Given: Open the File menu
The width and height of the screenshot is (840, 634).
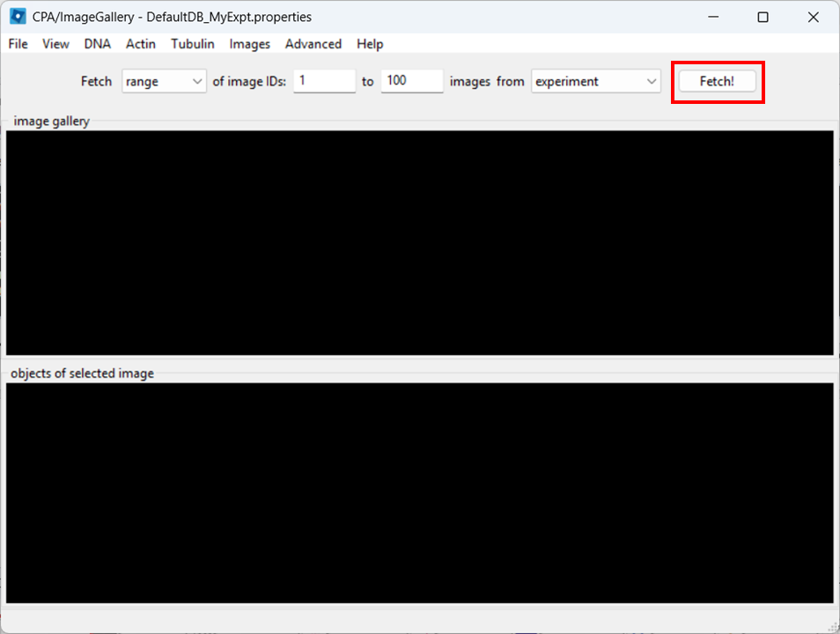Looking at the screenshot, I should coord(17,43).
